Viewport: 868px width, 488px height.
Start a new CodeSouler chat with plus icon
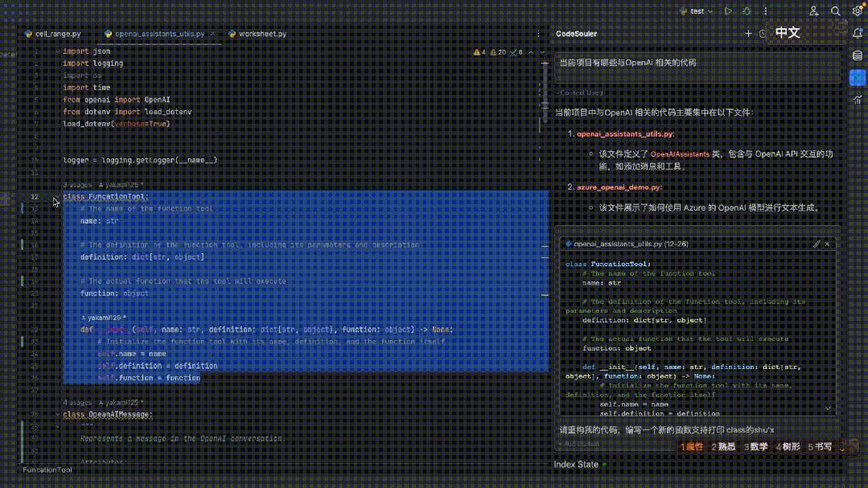click(x=748, y=34)
